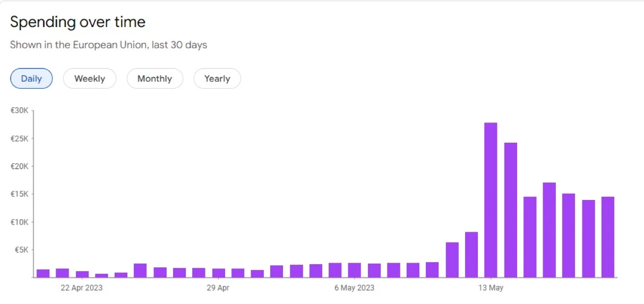Open the Yearly spending view
The image size is (644, 304).
(x=217, y=79)
